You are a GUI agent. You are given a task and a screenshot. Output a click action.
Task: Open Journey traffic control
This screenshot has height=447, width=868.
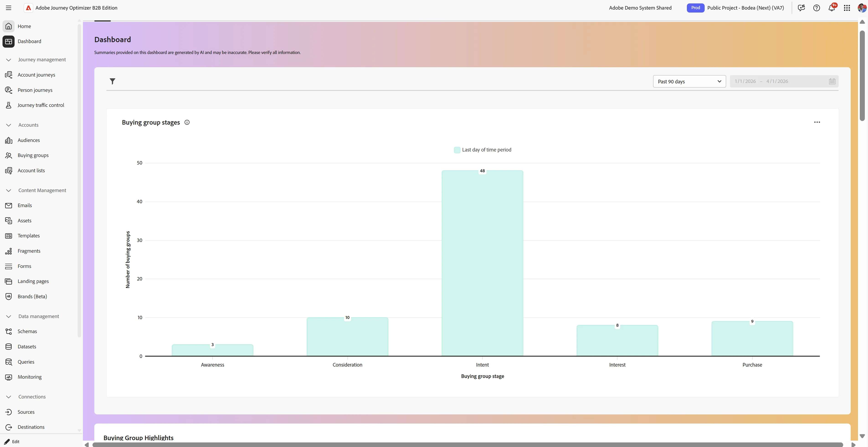(40, 105)
